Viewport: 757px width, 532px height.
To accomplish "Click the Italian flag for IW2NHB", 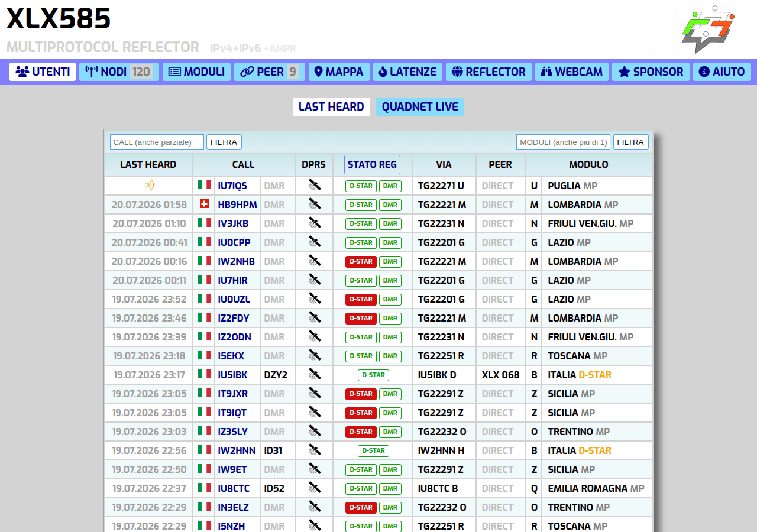I will click(x=204, y=261).
